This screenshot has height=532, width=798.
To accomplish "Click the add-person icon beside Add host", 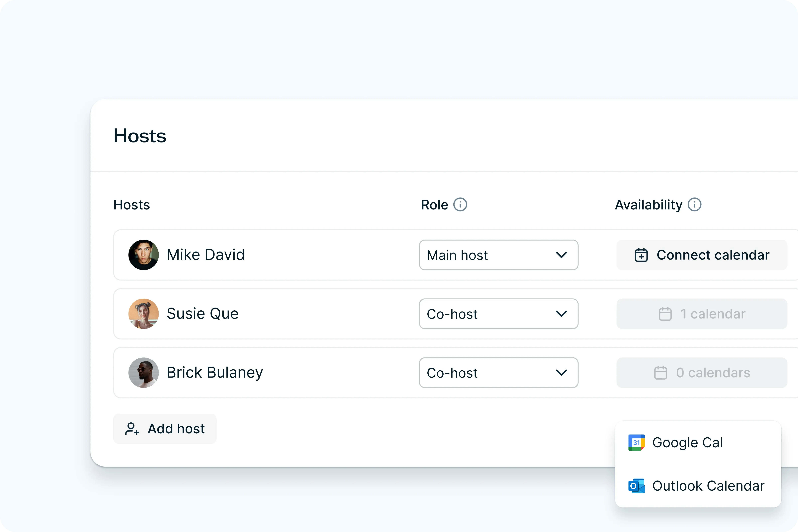I will pos(132,429).
